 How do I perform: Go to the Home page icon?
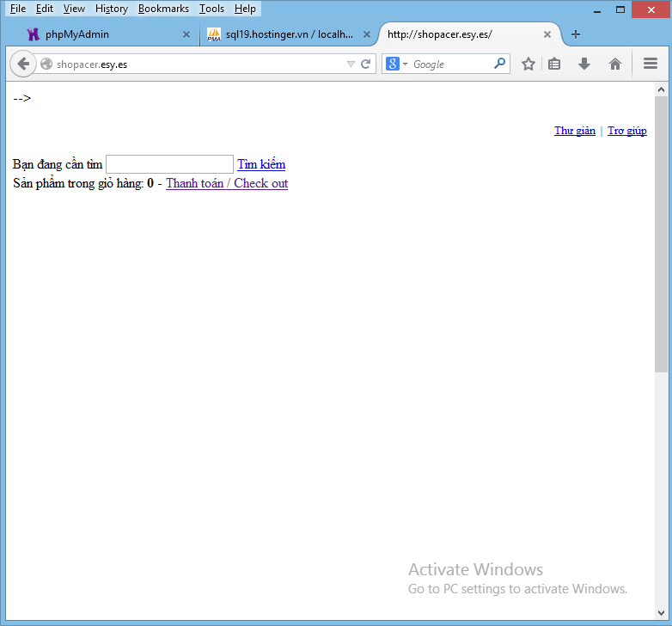pos(615,64)
